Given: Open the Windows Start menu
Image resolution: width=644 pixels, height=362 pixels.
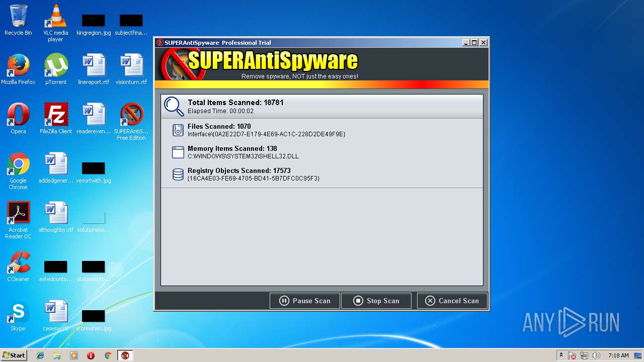Looking at the screenshot, I should [x=14, y=355].
